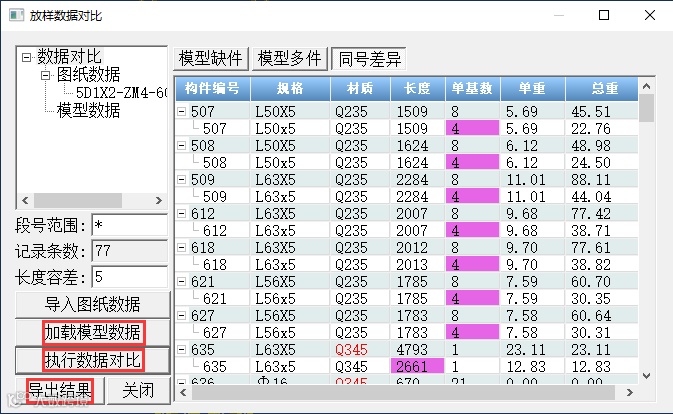Click the 关闭 button

tap(138, 390)
